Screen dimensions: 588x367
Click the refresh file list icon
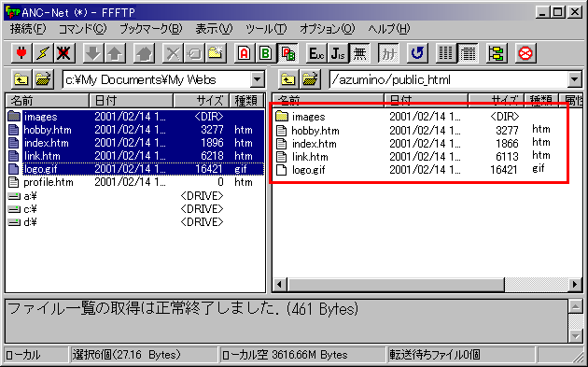click(417, 53)
